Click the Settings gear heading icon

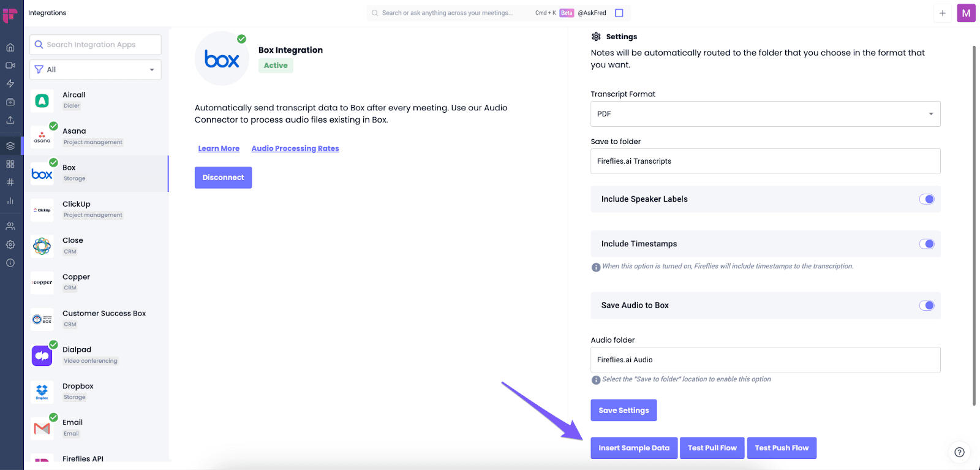pyautogui.click(x=596, y=37)
